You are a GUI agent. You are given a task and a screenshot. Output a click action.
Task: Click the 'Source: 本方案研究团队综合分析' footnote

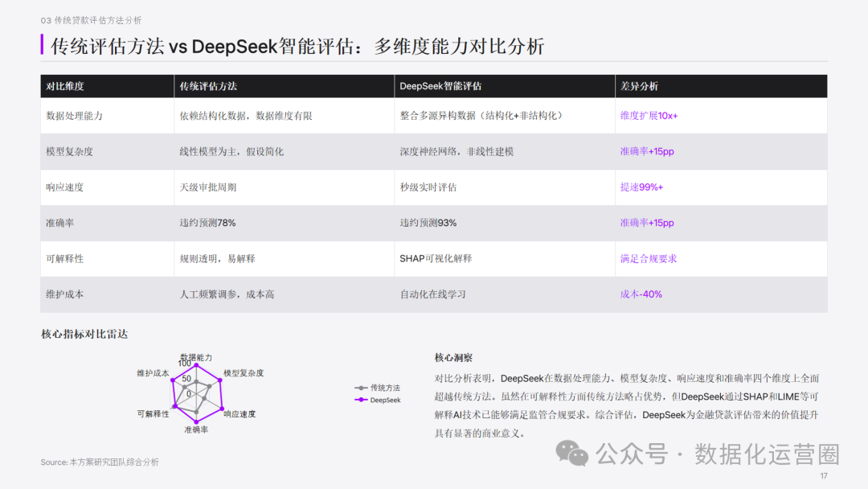(100, 462)
